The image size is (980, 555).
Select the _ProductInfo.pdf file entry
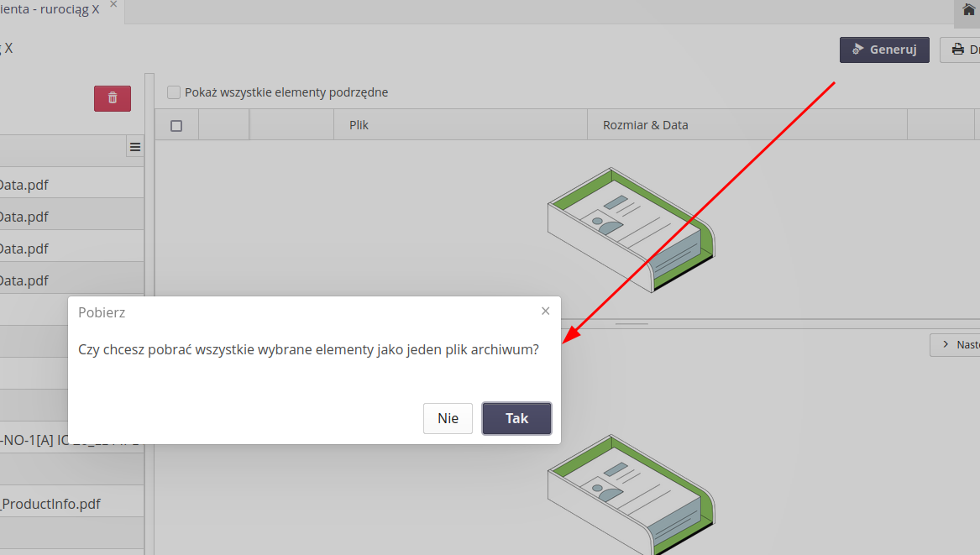coord(50,504)
